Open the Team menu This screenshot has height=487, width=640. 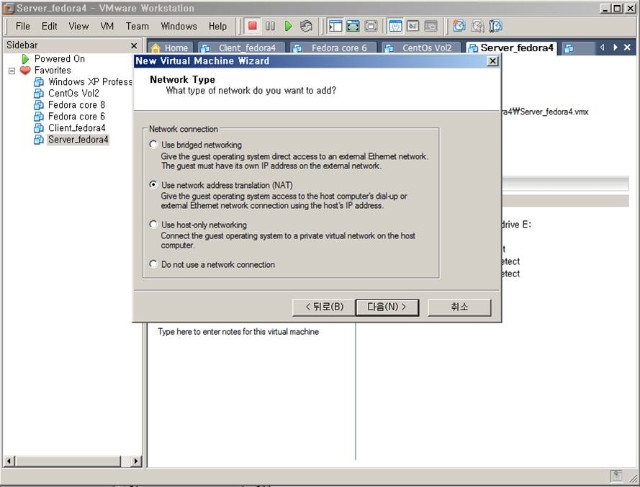click(x=137, y=27)
